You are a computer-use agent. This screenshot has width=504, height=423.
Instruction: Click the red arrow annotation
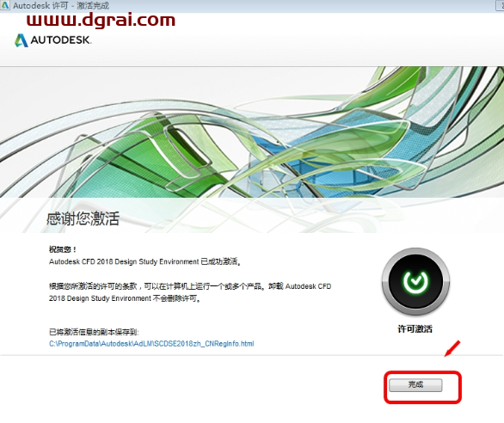452,348
